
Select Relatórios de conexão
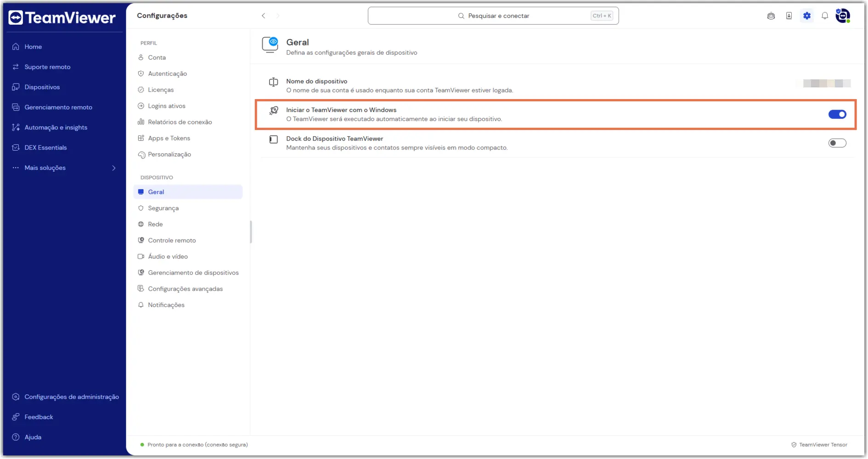[x=180, y=122]
